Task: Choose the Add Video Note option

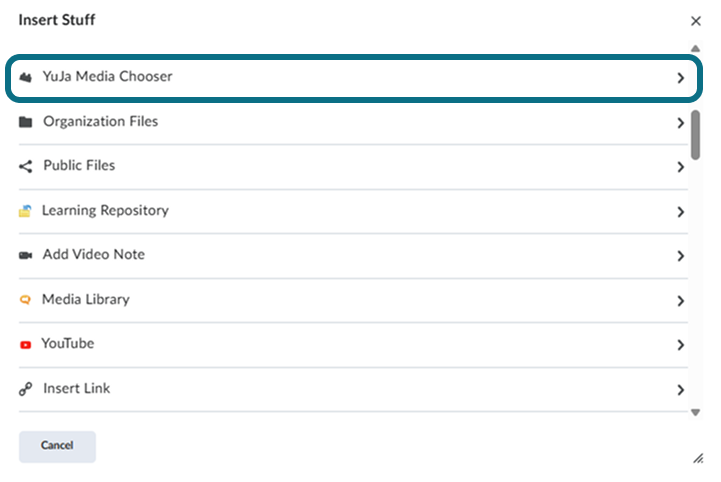Action: pos(353,255)
